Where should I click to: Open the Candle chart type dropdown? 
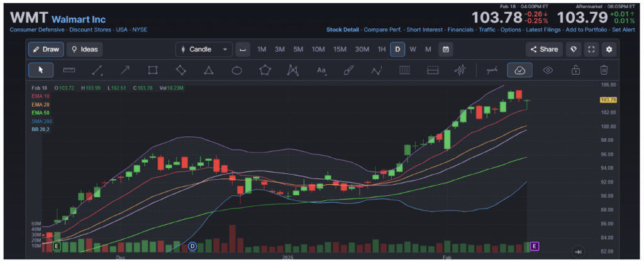click(204, 49)
